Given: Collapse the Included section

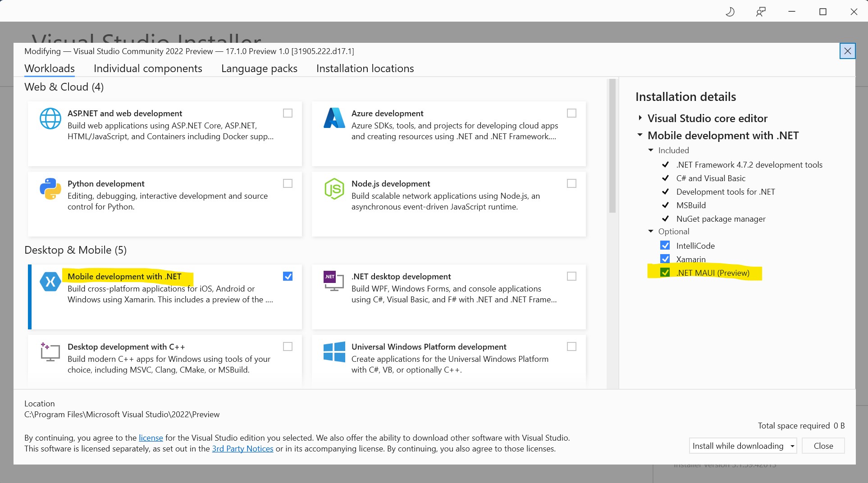Looking at the screenshot, I should pos(651,150).
